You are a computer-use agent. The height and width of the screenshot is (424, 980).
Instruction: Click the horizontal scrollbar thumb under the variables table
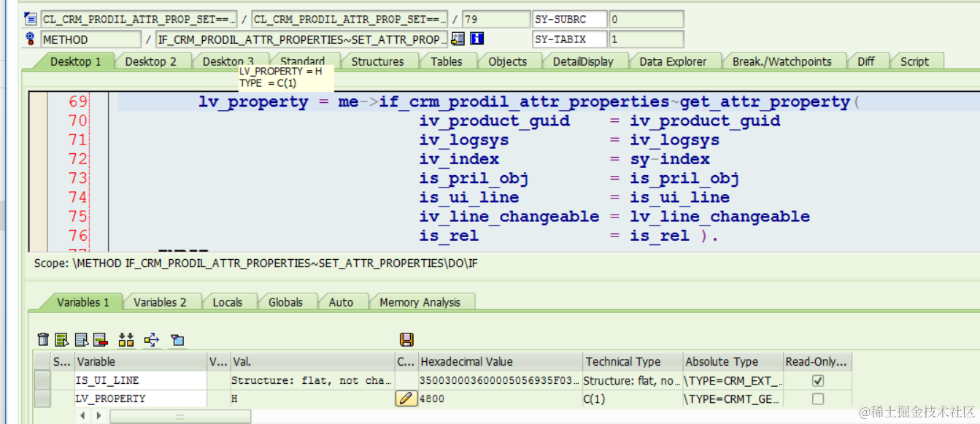coord(179,416)
